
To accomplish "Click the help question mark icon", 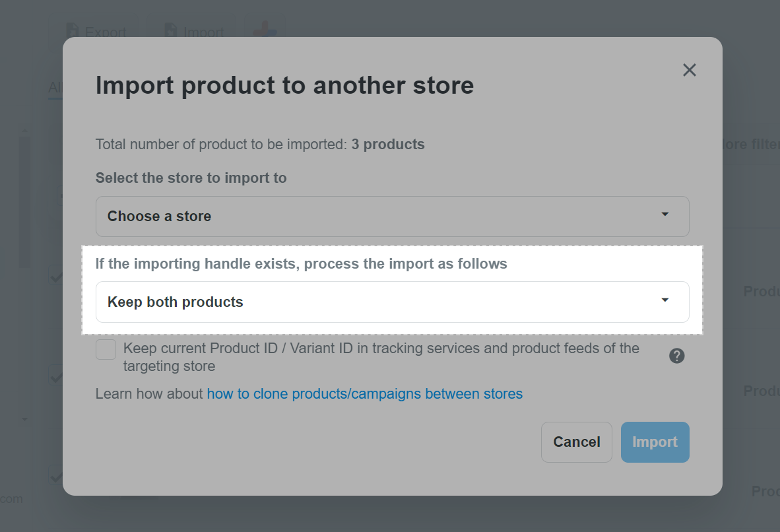I will [x=676, y=356].
